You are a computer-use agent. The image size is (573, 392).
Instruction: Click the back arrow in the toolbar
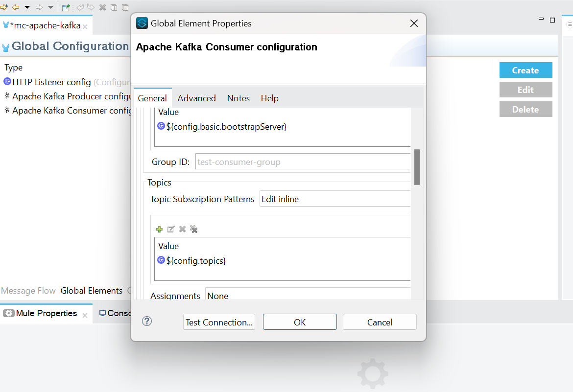(x=16, y=7)
